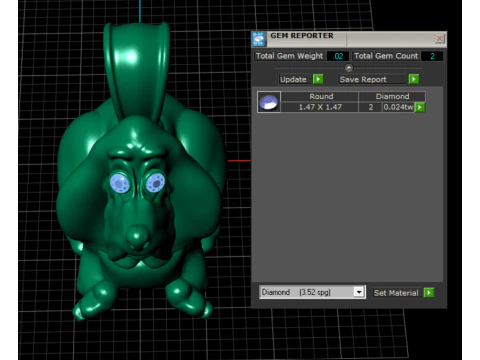This screenshot has height=360, width=480.
Task: Select the right eye gem on model
Action: [155, 182]
